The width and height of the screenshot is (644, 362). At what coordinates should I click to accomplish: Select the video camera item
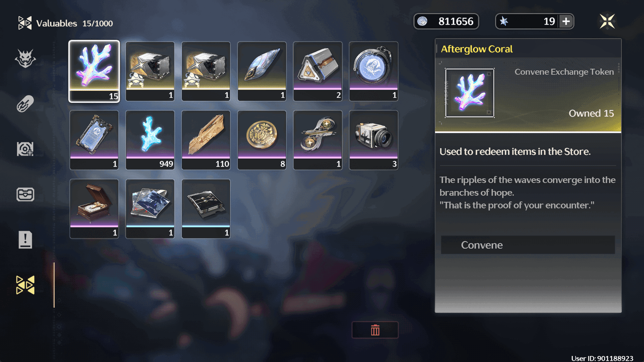pyautogui.click(x=374, y=140)
